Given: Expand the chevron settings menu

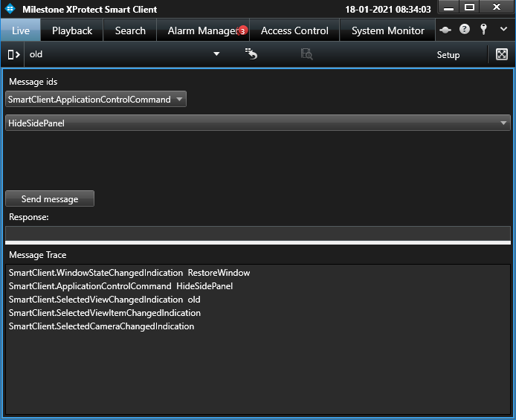Looking at the screenshot, I should 503,29.
